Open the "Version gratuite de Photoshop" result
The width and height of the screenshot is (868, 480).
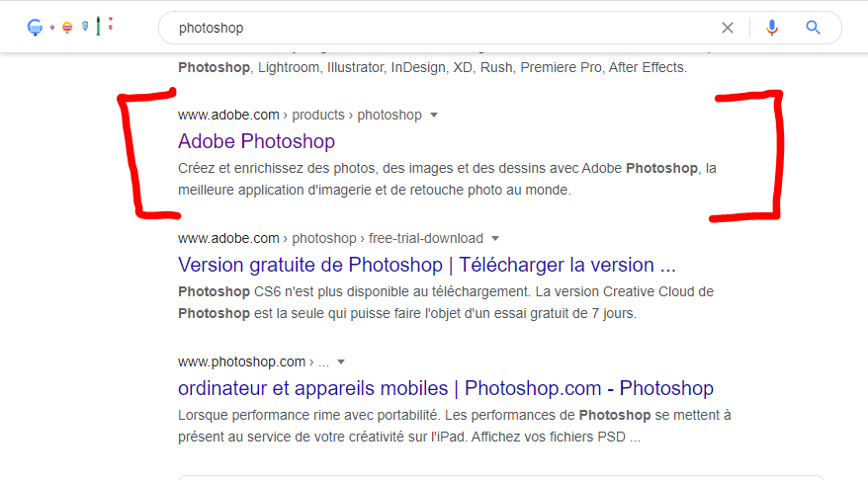pos(426,265)
